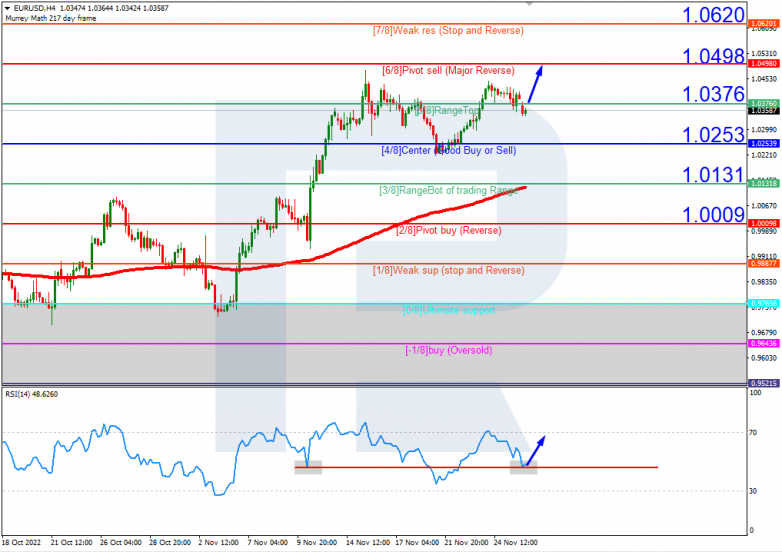Select the dark 0.95215 price tag

click(x=764, y=383)
